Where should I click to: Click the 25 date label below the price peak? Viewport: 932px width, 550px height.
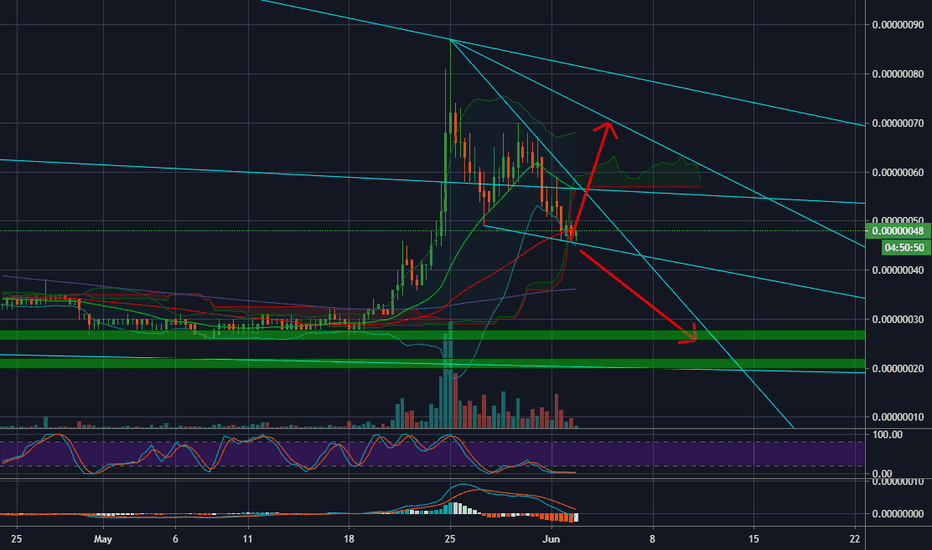450,539
